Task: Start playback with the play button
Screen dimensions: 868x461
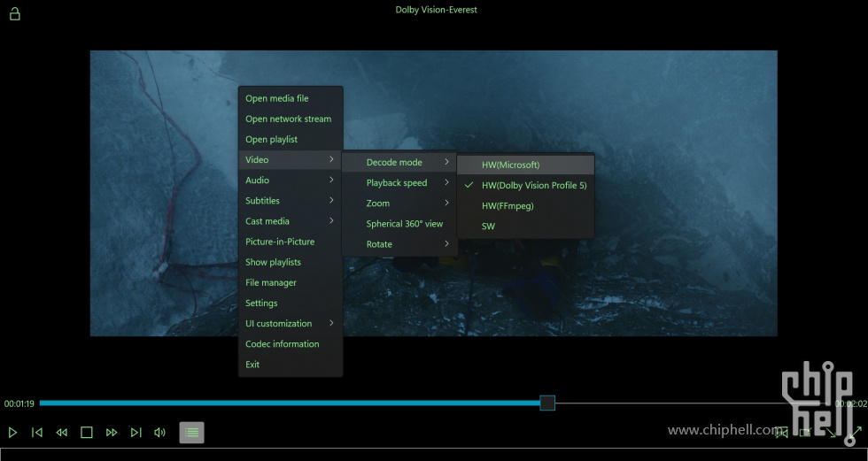Action: 12,433
